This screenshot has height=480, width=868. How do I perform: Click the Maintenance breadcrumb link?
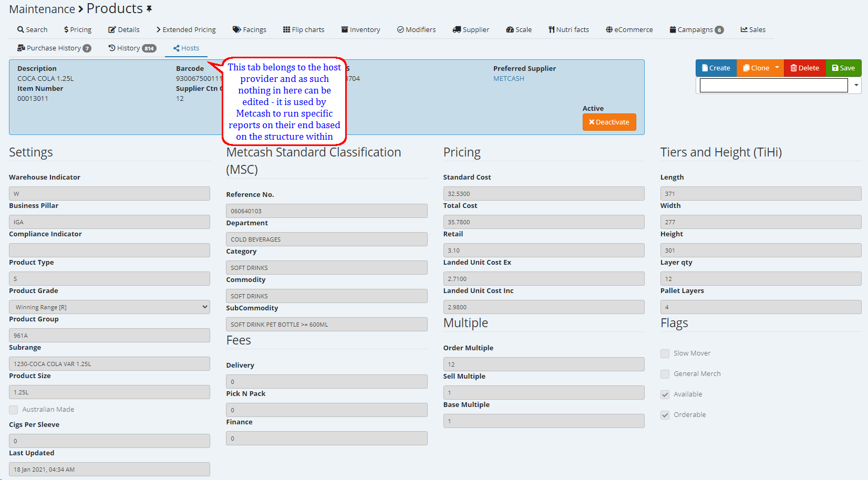(x=42, y=9)
